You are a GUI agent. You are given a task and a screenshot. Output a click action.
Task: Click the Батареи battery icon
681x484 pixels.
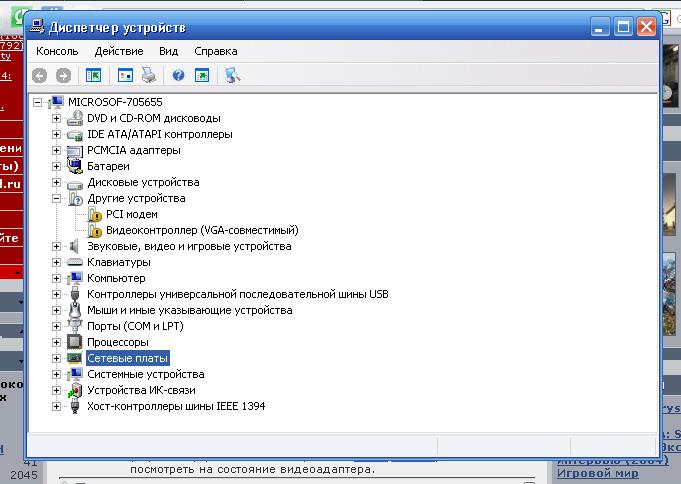pyautogui.click(x=75, y=166)
